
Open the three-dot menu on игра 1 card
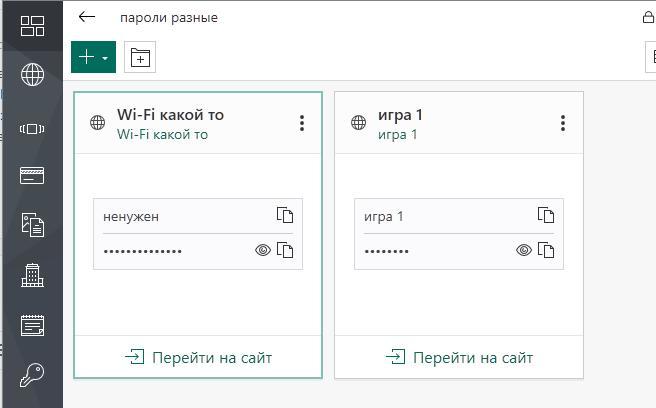563,123
